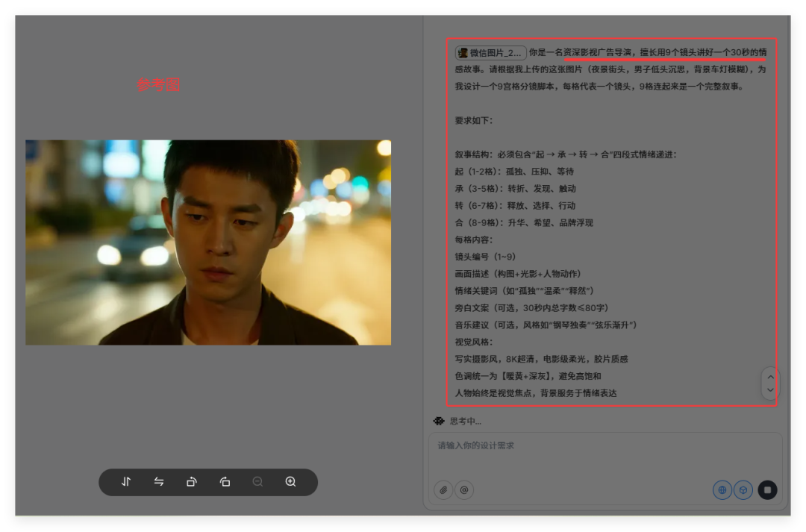Select the highlighted prompt message bubble

612,220
